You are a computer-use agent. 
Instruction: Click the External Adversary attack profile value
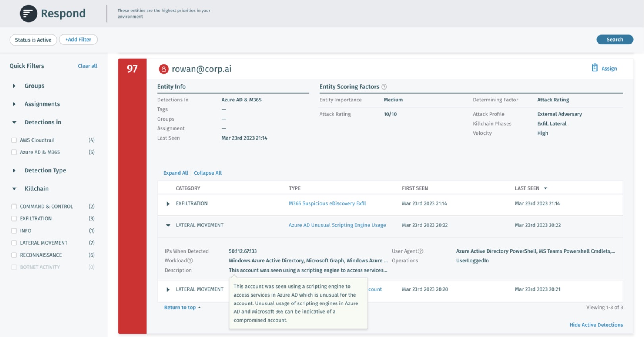559,114
